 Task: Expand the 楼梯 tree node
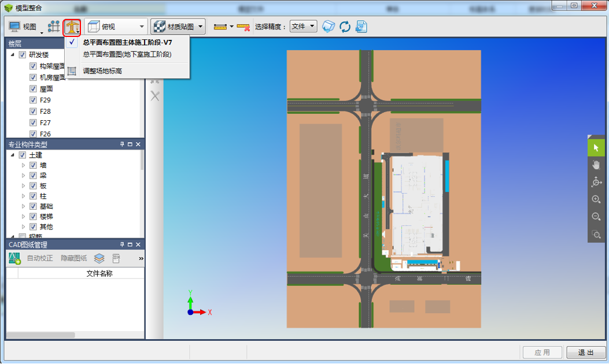coord(23,217)
